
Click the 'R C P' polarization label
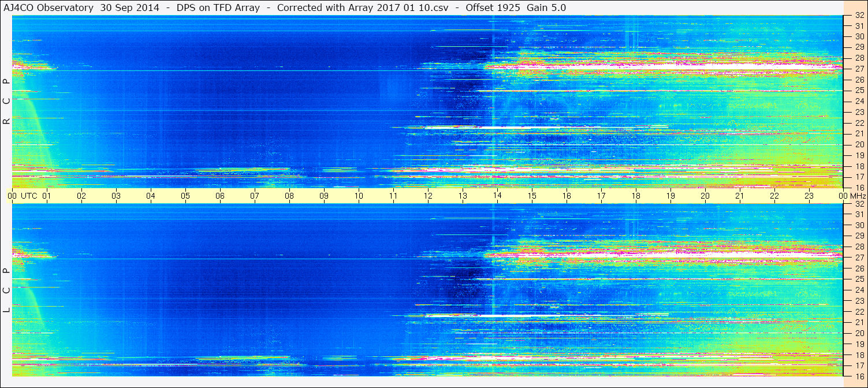[6, 102]
